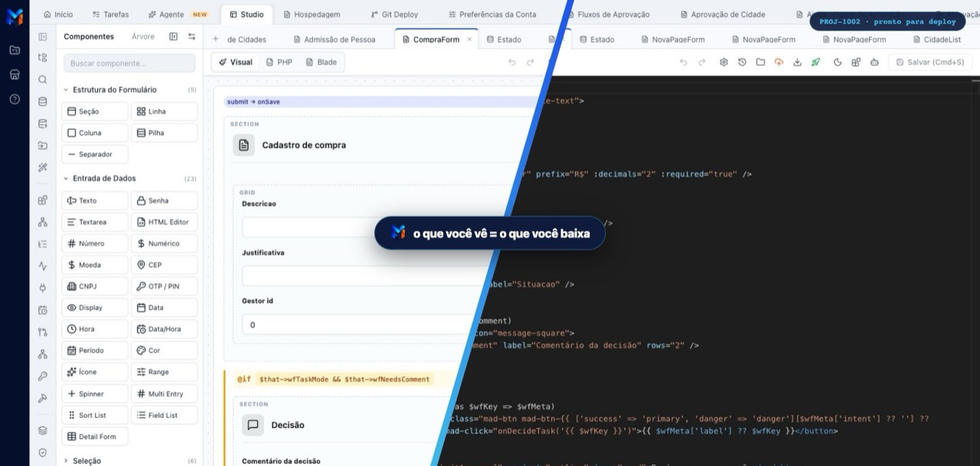Add the Range slider component
Image resolution: width=980 pixels, height=466 pixels.
point(164,372)
